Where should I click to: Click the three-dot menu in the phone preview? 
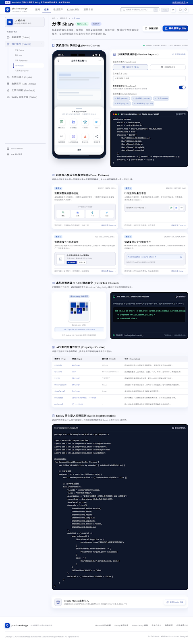pos(100,61)
